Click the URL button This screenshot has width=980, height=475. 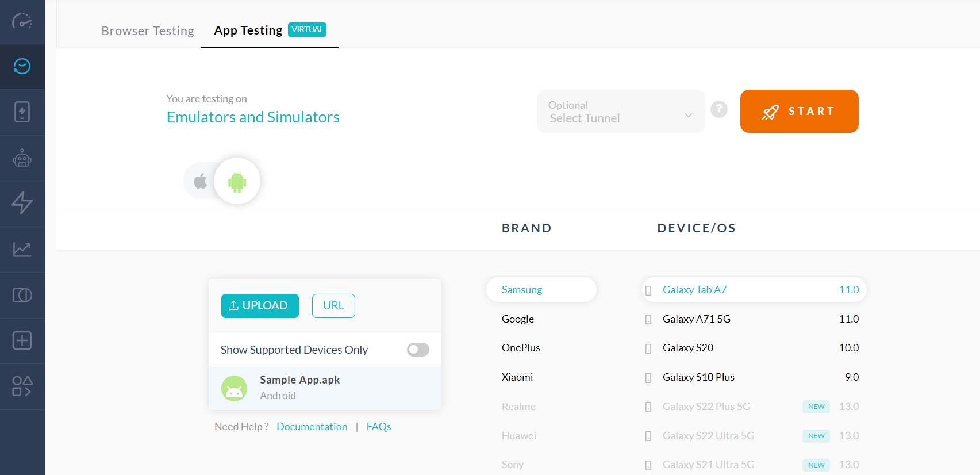333,306
